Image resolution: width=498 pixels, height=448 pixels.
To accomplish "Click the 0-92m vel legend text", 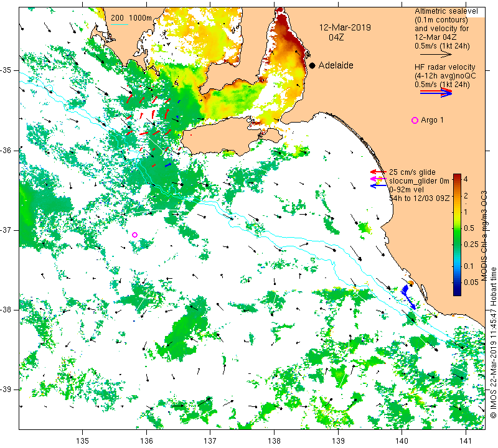I will 405,190.
